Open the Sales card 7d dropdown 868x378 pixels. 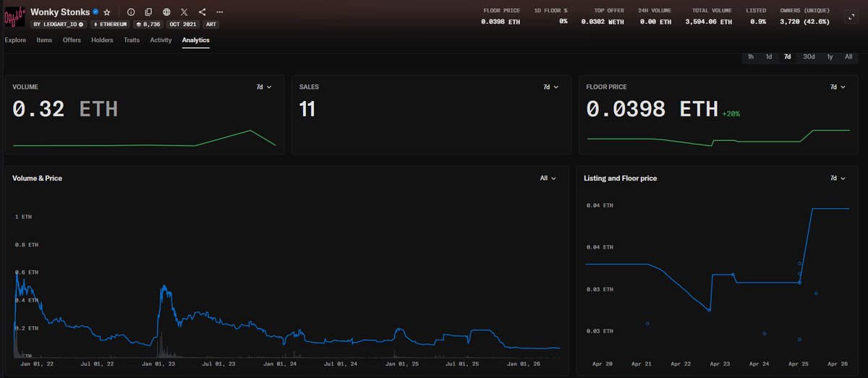(x=550, y=87)
